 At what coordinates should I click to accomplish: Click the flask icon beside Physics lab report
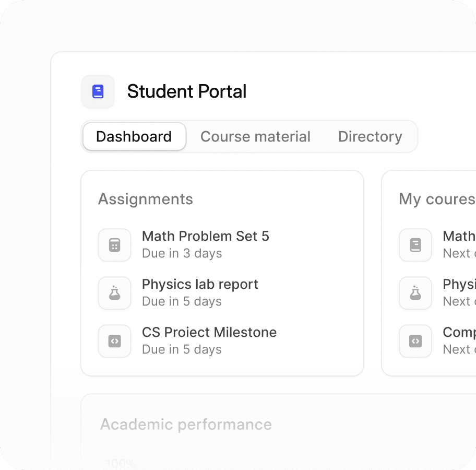pos(115,293)
